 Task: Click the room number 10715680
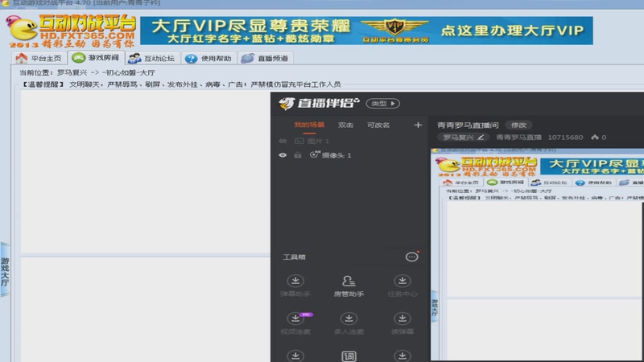click(565, 138)
